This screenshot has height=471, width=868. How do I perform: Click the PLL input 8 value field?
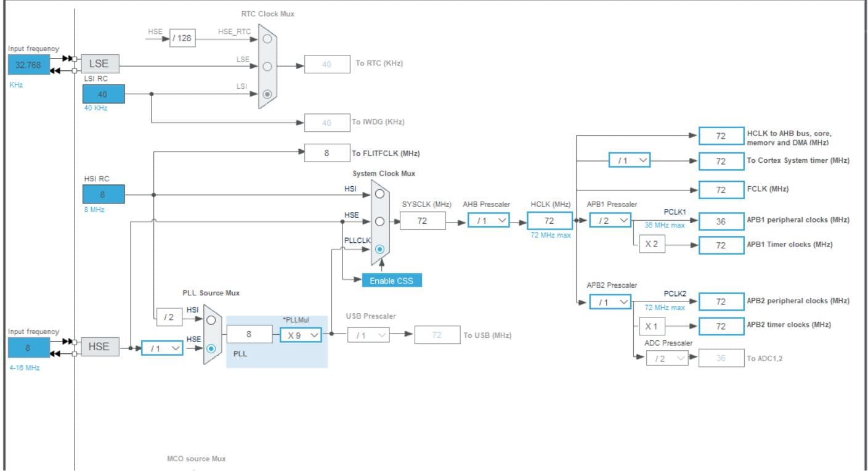249,334
